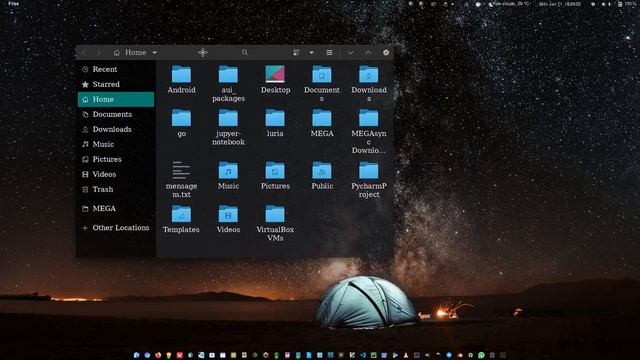Click the date and time in top bar

(560, 4)
